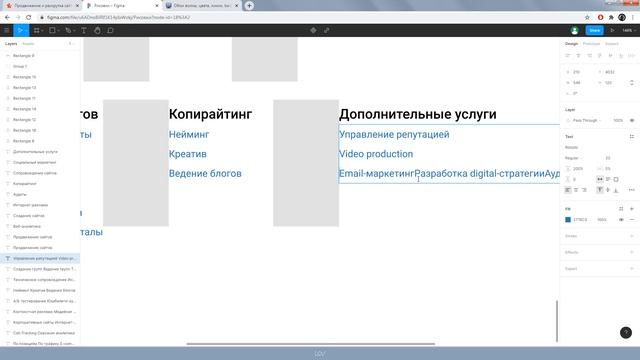This screenshot has width=640, height=360.
Task: Click the Нейминг text on canvas
Action: pos(189,134)
